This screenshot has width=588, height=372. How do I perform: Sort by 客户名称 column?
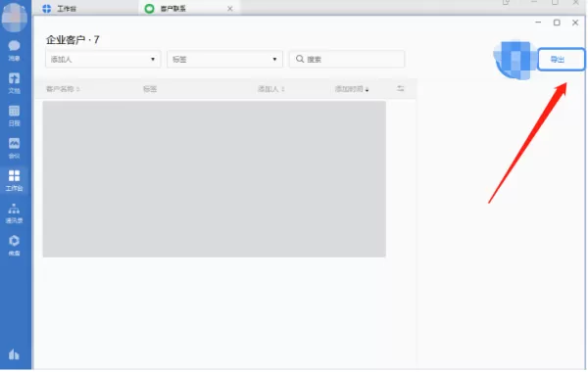63,89
